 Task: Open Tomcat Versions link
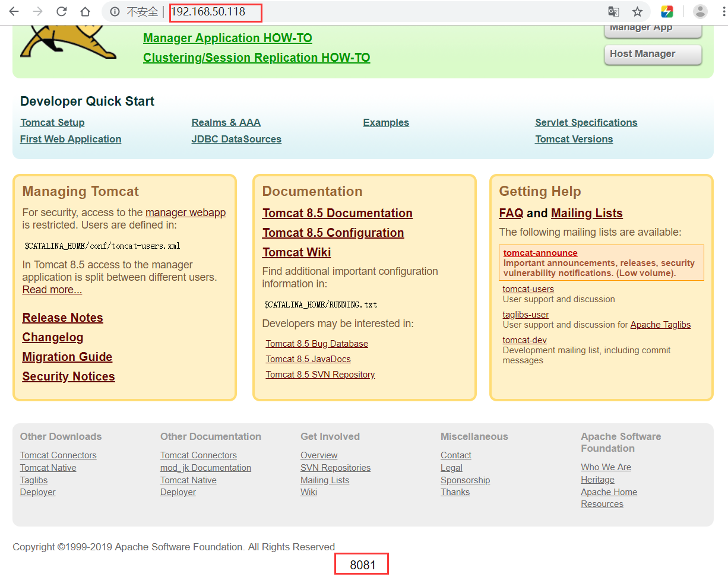(x=574, y=139)
